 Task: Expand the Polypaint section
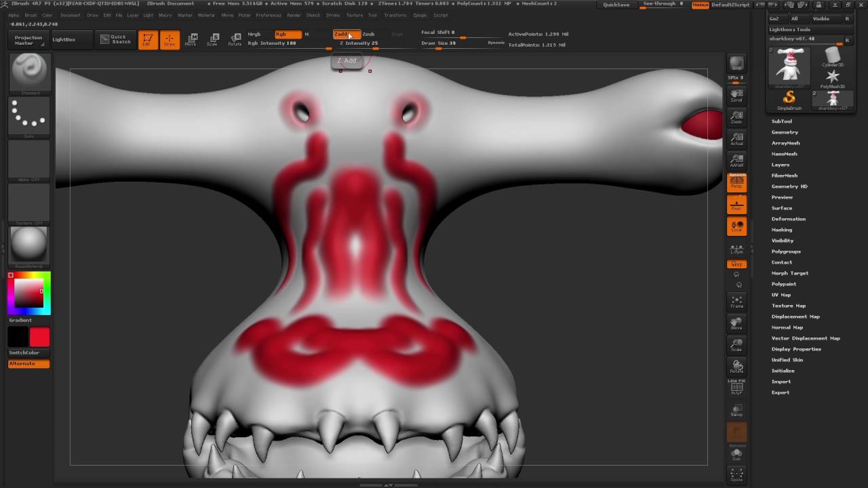pos(784,284)
